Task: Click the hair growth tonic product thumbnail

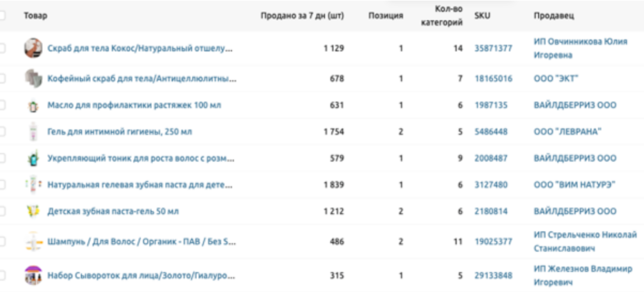Action: (x=33, y=158)
